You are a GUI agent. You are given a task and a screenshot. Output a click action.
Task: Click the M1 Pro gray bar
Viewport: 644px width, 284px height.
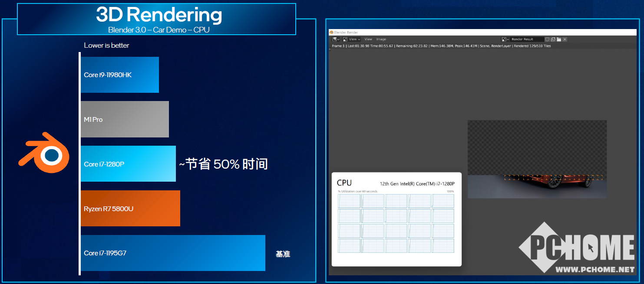coord(125,119)
